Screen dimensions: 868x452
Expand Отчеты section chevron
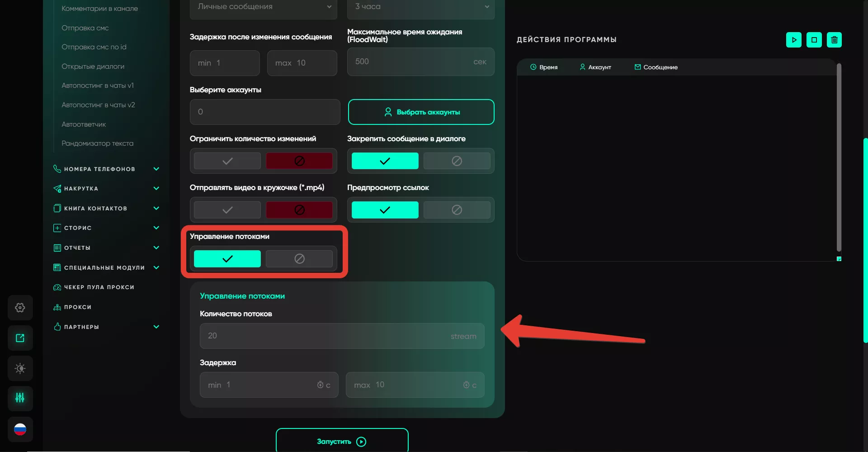pyautogui.click(x=156, y=247)
